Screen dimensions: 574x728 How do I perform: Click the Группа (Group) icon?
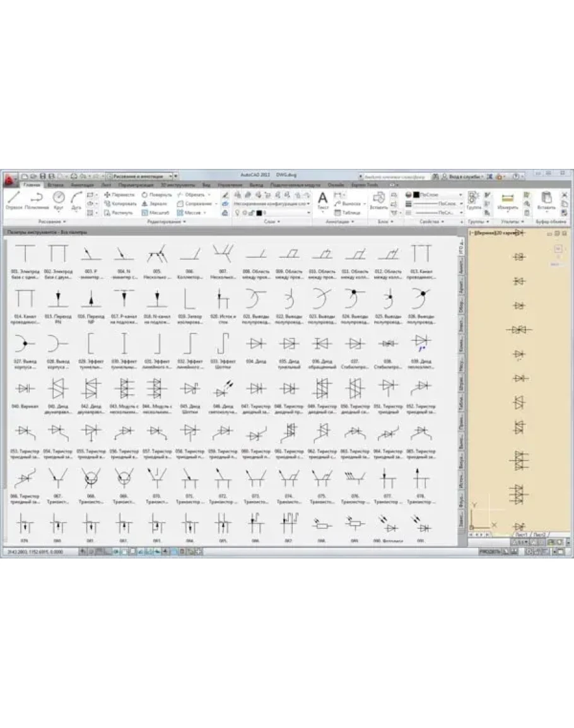tap(474, 199)
